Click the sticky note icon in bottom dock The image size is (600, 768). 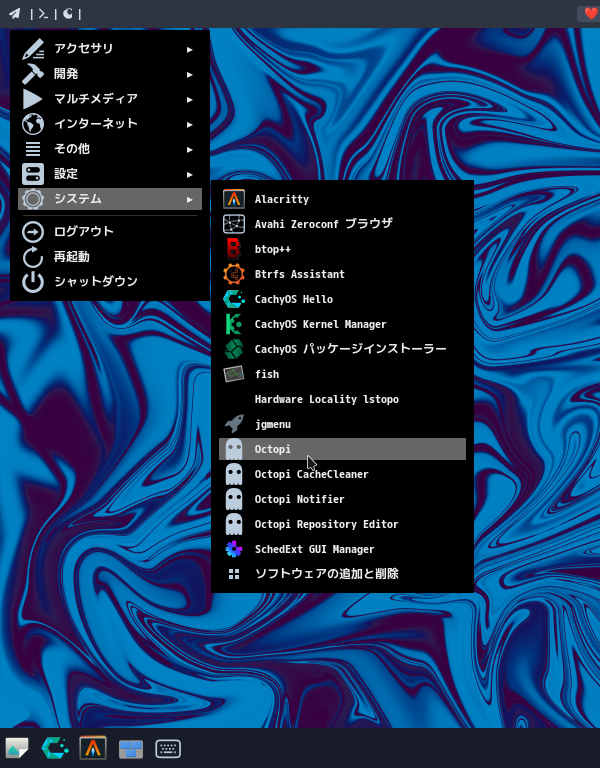(x=17, y=748)
